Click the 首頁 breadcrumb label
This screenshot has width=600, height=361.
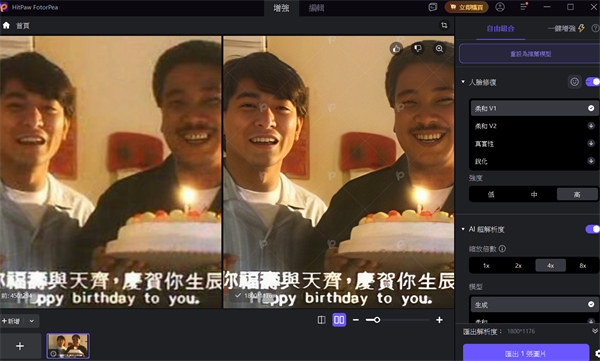tap(23, 26)
